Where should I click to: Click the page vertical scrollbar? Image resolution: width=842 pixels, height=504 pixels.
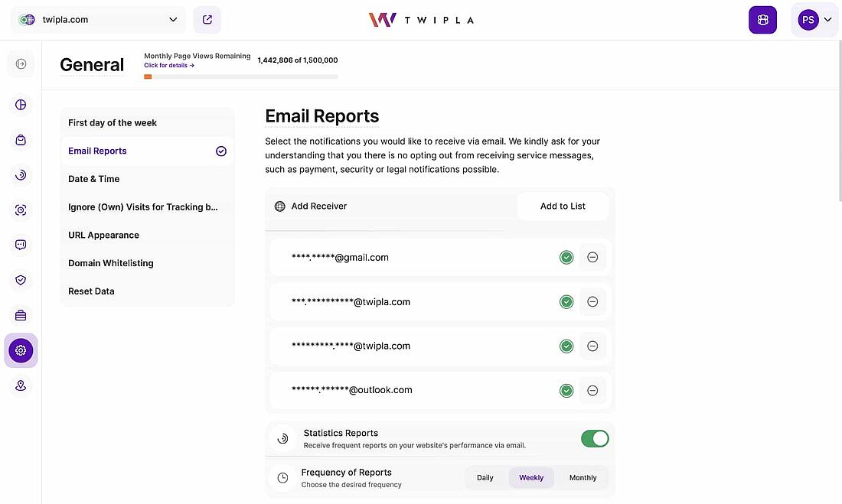[x=839, y=121]
